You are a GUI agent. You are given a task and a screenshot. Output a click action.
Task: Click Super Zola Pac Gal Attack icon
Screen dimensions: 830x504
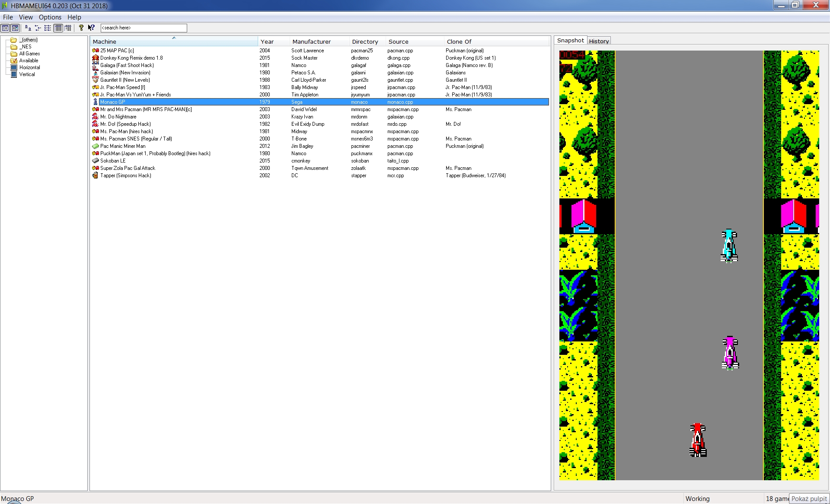click(x=96, y=168)
